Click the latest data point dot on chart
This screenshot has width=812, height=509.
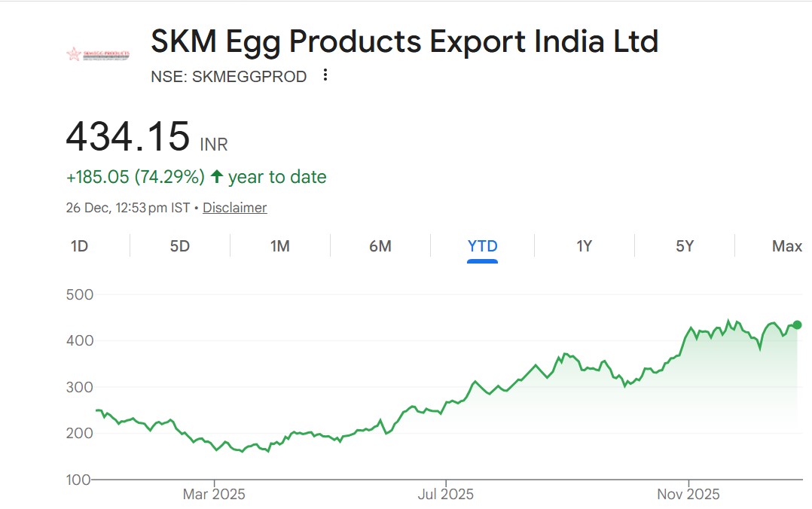(797, 324)
